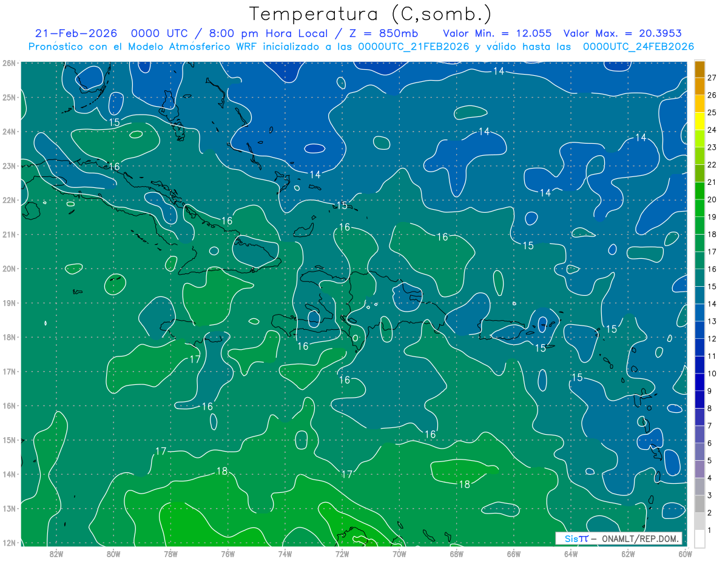Click latitude axis label "25N"

(9, 97)
